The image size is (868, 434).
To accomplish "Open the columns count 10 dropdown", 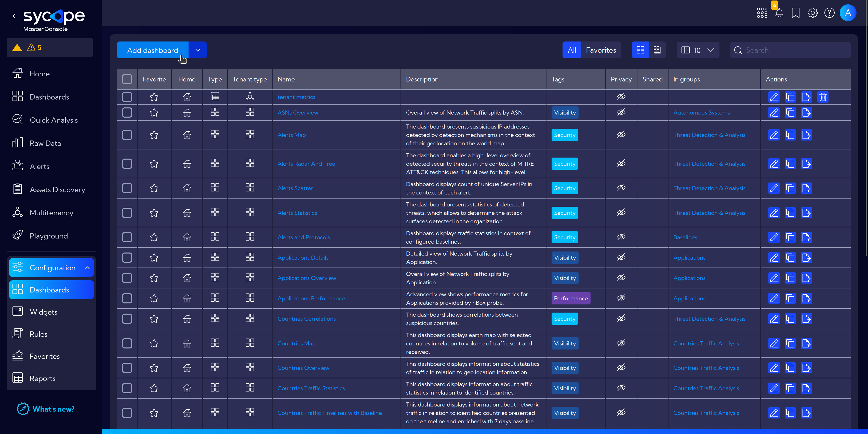I will 698,50.
